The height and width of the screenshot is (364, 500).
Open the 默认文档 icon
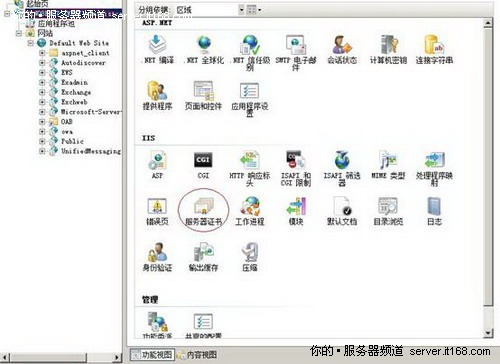coord(342,211)
